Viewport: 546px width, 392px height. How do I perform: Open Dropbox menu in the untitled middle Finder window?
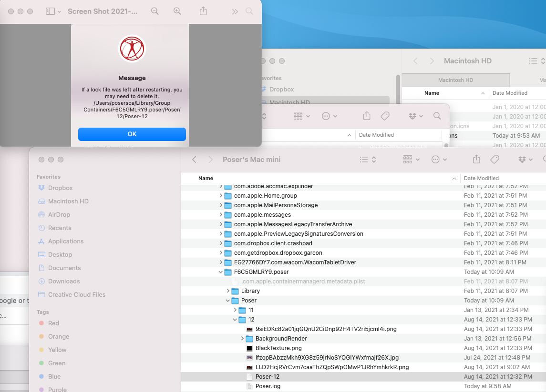coord(416,116)
